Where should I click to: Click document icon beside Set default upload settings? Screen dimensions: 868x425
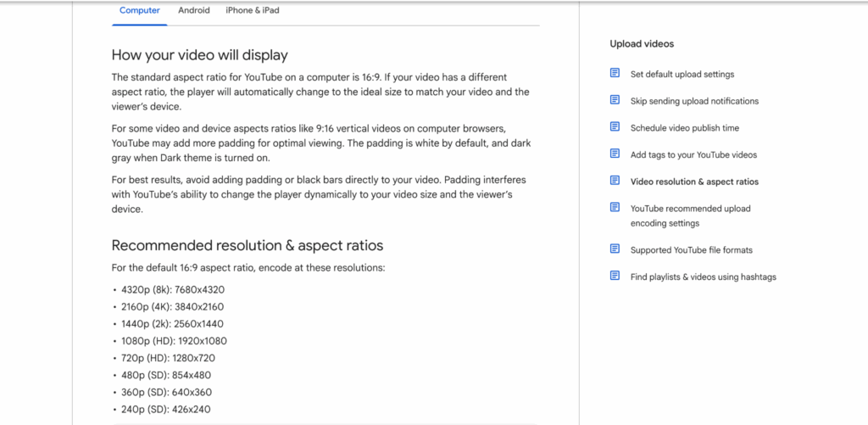click(615, 73)
